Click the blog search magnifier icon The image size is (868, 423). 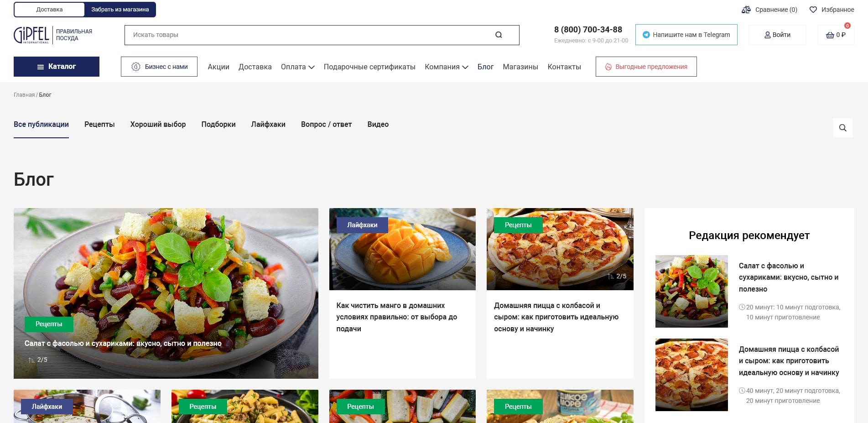[x=842, y=128]
